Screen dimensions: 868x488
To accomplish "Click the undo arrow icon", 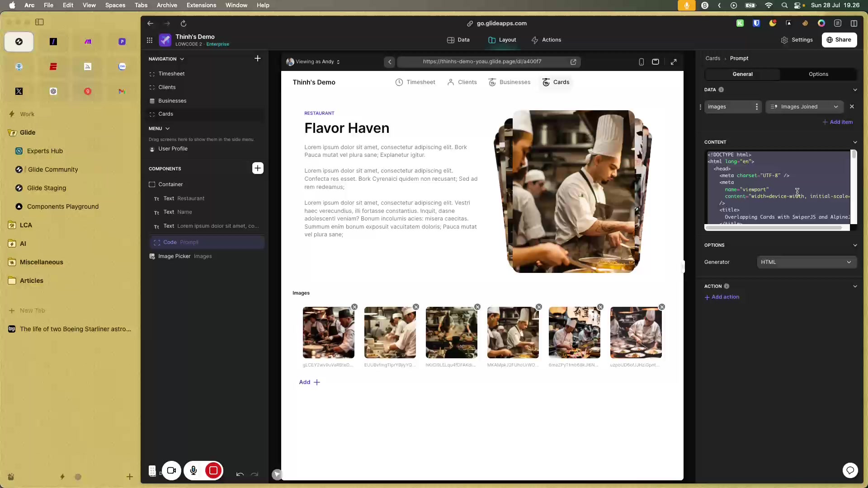I will (240, 474).
